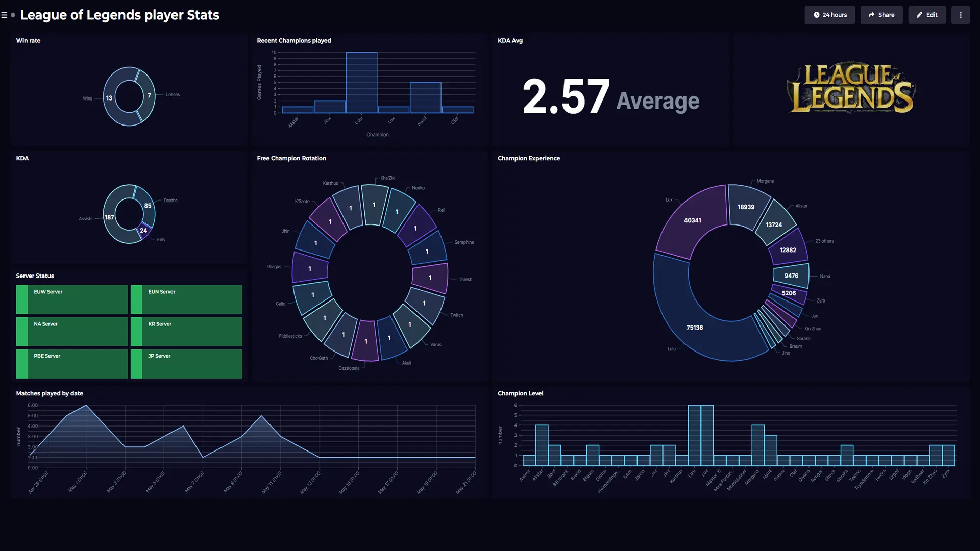This screenshot has height=551, width=980.
Task: Click the Lulu bar in Recent Champions
Action: tap(361, 83)
